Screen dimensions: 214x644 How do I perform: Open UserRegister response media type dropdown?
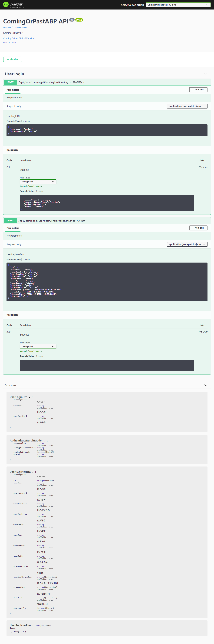(x=38, y=346)
